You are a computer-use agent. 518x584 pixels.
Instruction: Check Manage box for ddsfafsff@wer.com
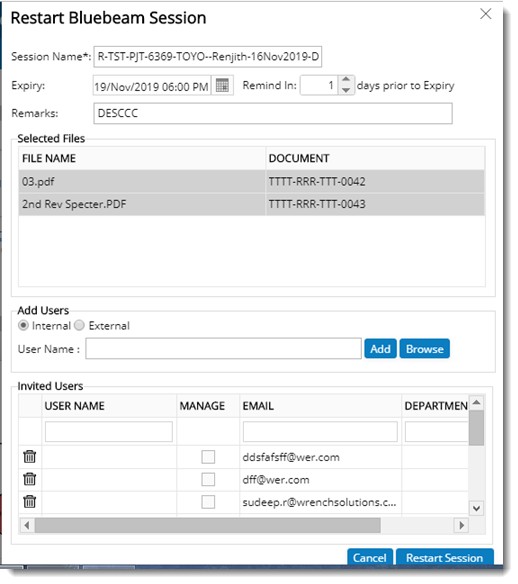(208, 457)
